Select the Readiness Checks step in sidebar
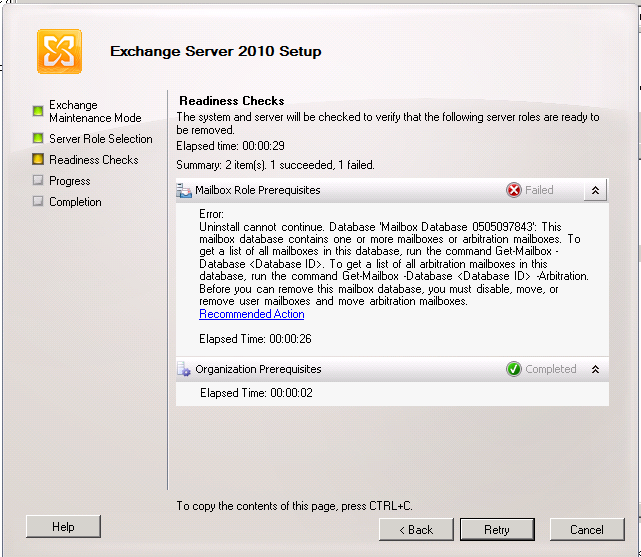This screenshot has width=641, height=557. tap(94, 160)
